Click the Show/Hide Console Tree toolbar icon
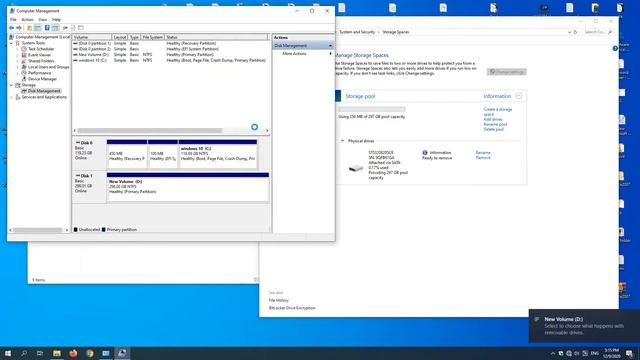The width and height of the screenshot is (640, 360). click(38, 28)
